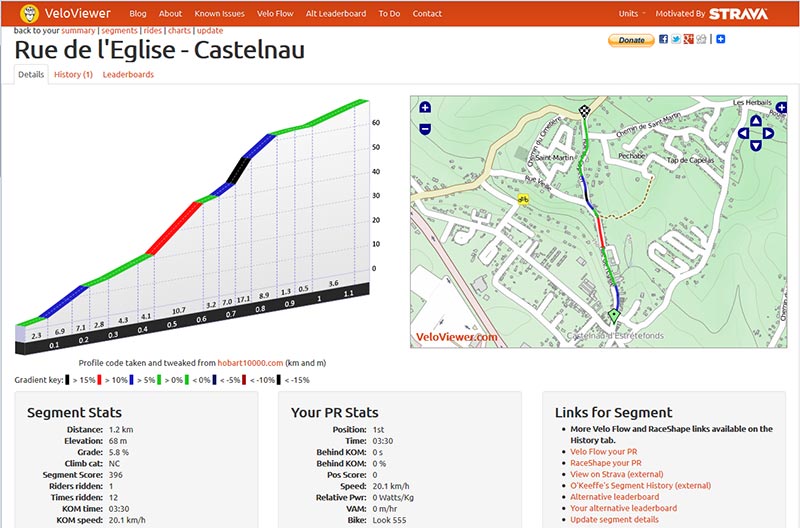Pan the map down with the arrow
The image size is (800, 528).
point(756,145)
